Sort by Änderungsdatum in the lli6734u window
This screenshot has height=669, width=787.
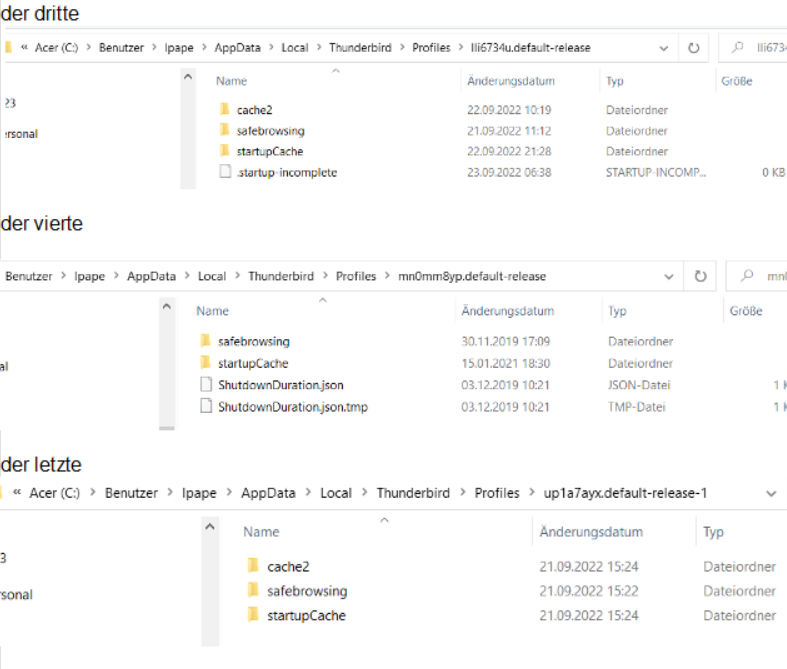click(x=510, y=81)
